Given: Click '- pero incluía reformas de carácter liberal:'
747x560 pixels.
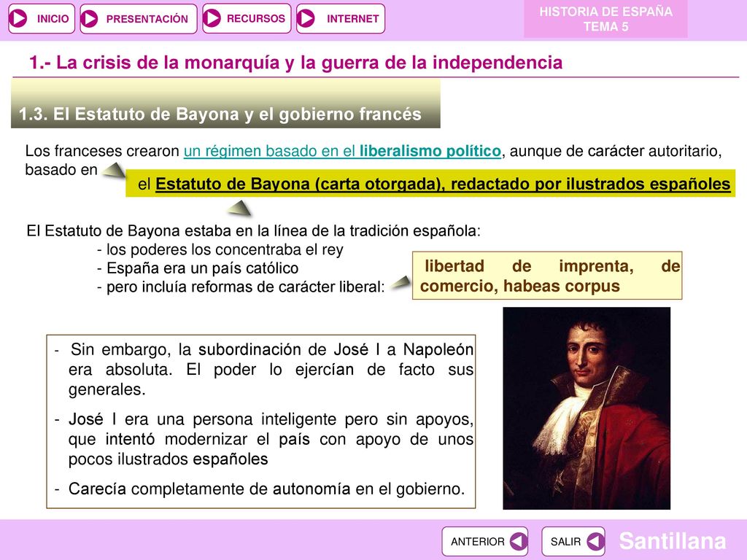Looking at the screenshot, I should (x=241, y=287).
